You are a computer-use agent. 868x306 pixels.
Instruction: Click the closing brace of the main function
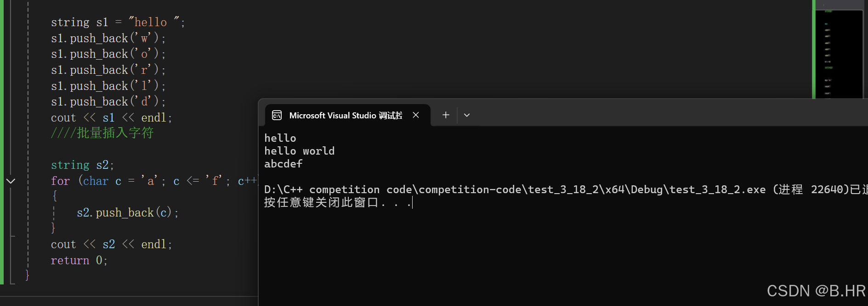[27, 275]
